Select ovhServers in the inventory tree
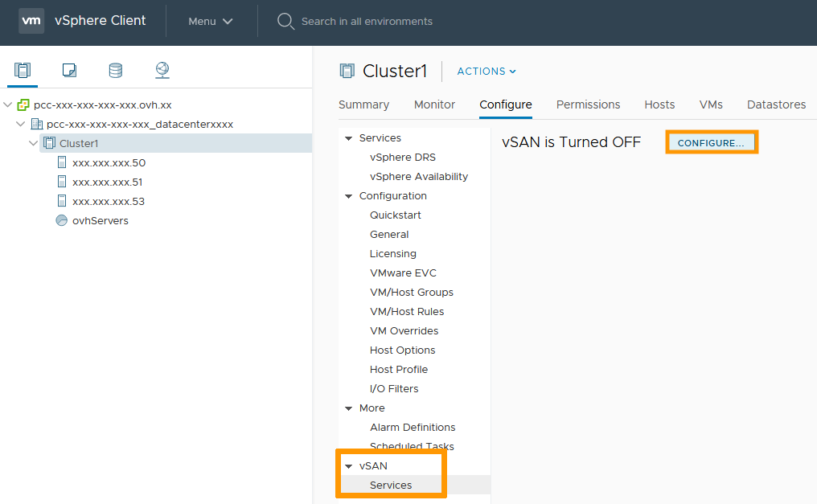The image size is (817, 504). pos(100,220)
